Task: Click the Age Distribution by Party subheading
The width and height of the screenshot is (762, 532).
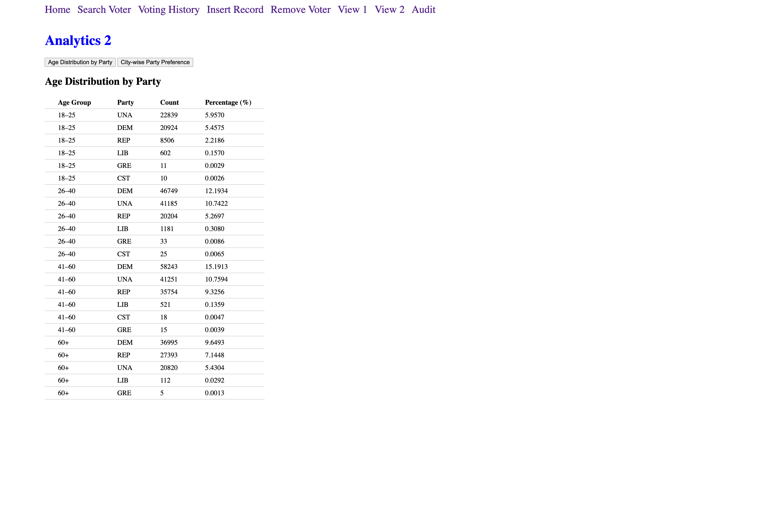Action: pyautogui.click(x=103, y=81)
